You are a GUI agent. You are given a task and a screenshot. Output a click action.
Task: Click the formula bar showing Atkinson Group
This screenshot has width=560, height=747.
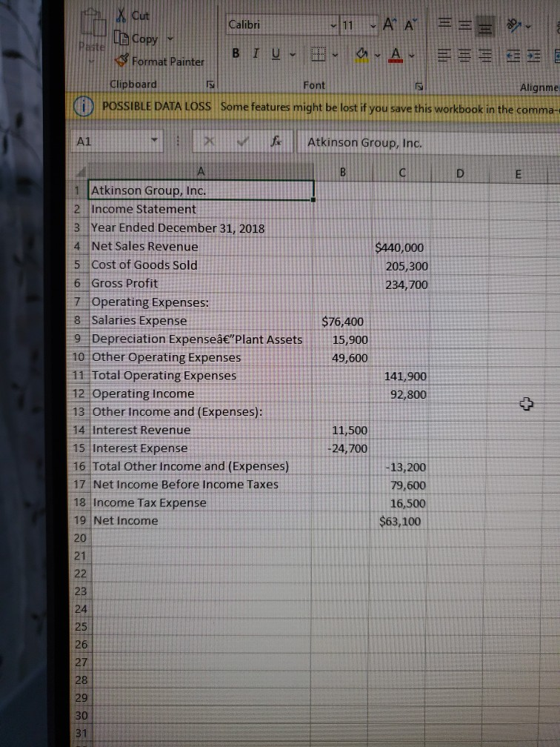tap(429, 143)
